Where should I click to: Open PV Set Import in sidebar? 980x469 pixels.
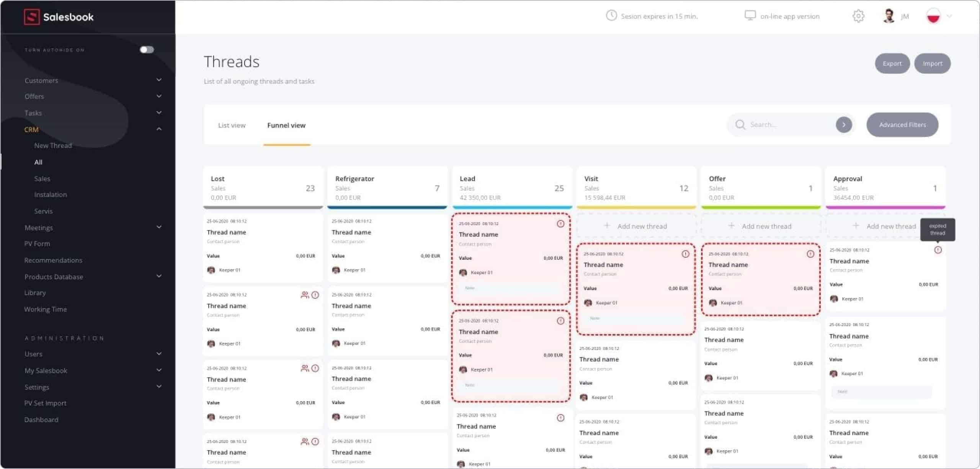tap(45, 403)
